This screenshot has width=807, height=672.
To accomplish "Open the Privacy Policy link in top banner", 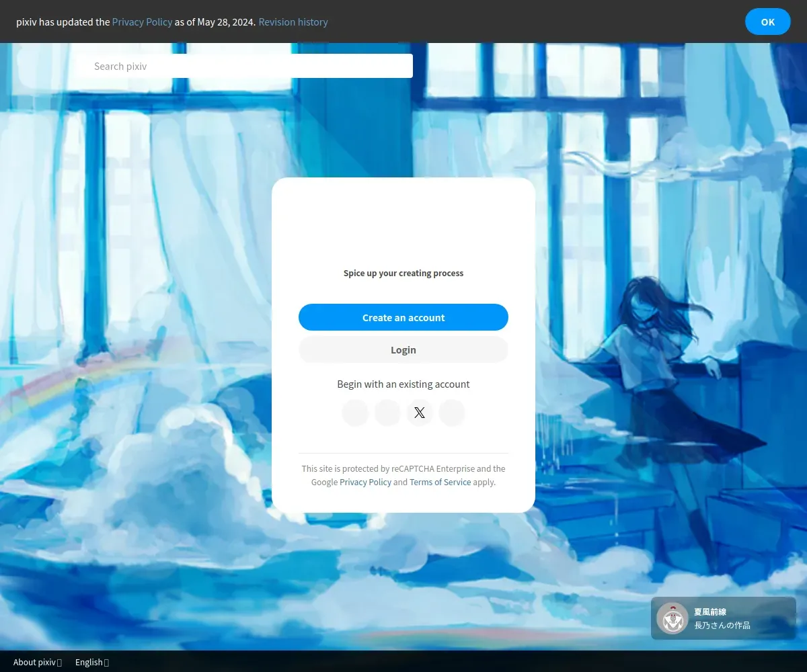I will click(143, 22).
